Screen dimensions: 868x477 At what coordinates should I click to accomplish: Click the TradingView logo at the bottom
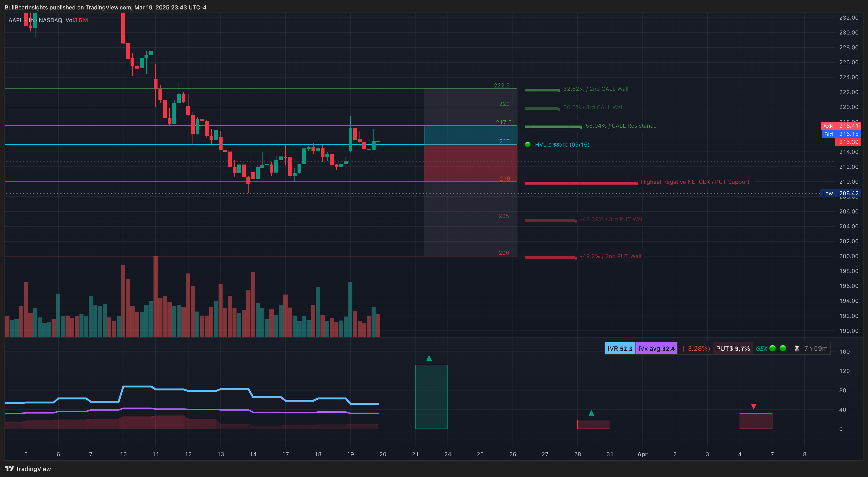click(x=28, y=468)
